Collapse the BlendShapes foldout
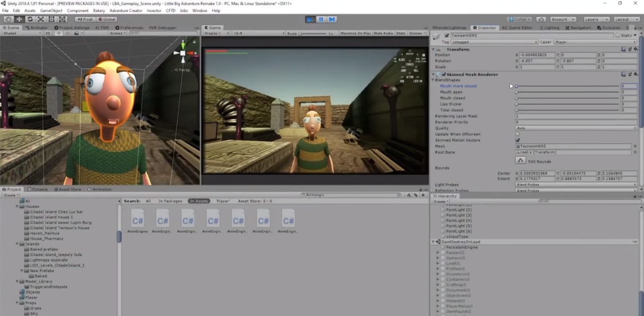 point(434,80)
